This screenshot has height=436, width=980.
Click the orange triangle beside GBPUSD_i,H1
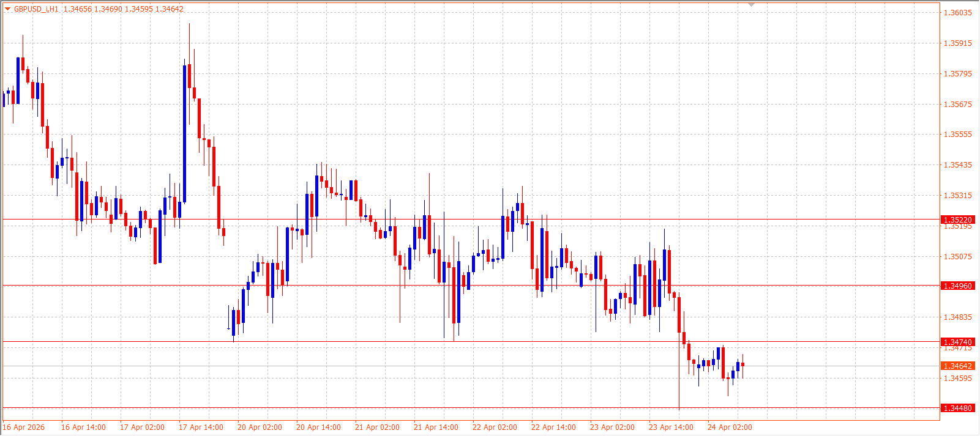point(7,9)
